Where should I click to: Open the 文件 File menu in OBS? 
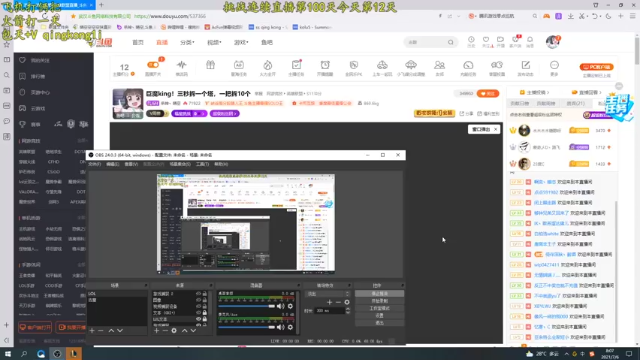94,164
